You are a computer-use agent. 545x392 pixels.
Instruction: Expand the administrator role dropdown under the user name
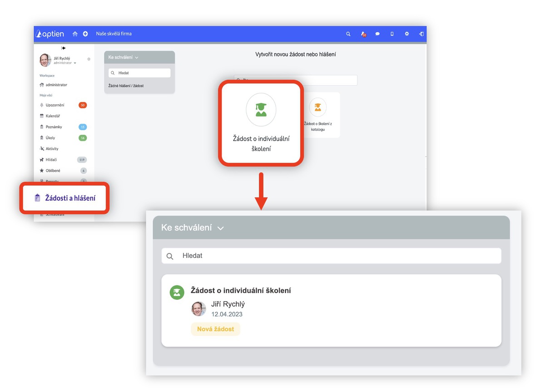(65, 63)
